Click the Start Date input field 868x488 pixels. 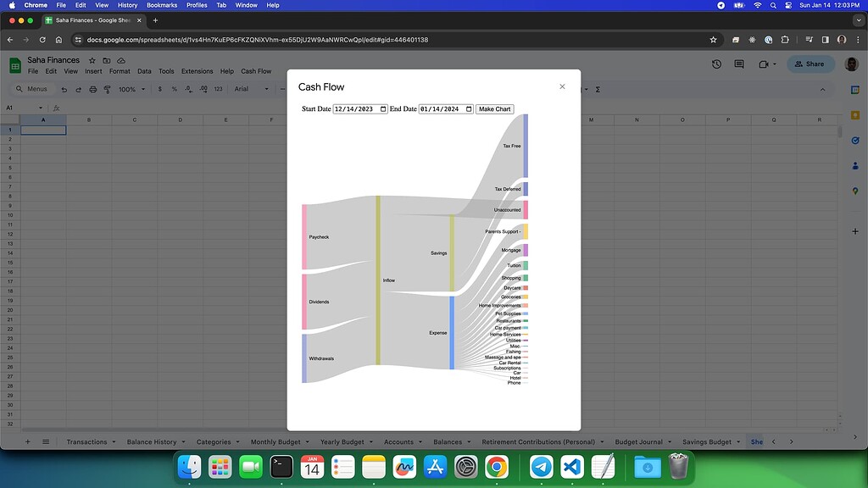pyautogui.click(x=356, y=108)
